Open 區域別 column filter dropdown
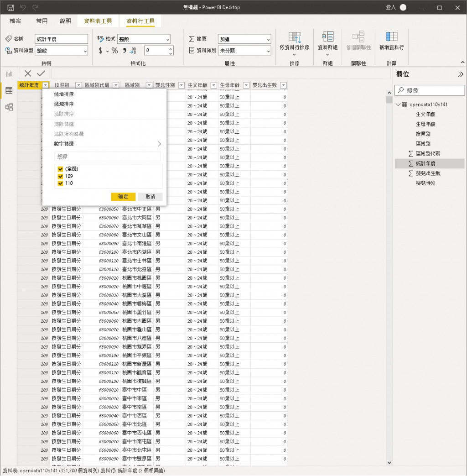The image size is (467, 476). tap(149, 85)
